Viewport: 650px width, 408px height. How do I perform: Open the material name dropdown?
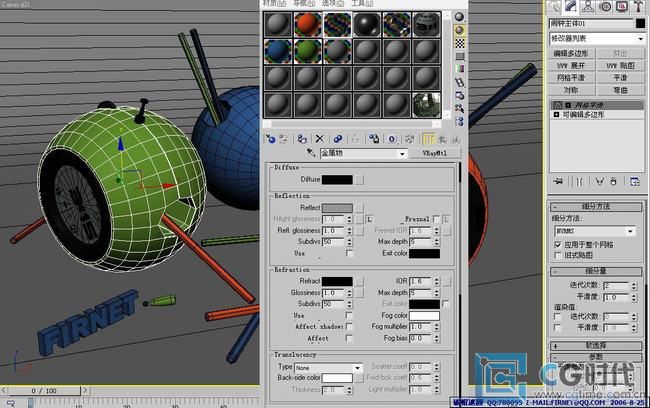point(401,154)
